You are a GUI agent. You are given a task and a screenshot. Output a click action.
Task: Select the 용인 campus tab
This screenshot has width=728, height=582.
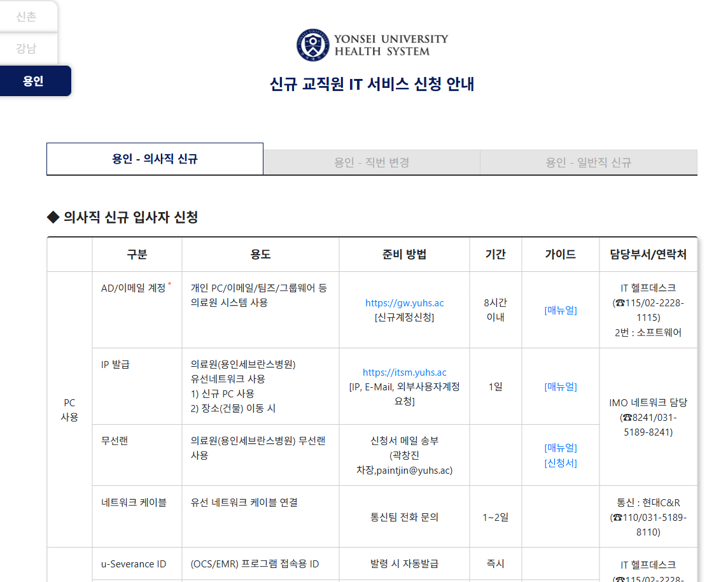click(x=35, y=81)
